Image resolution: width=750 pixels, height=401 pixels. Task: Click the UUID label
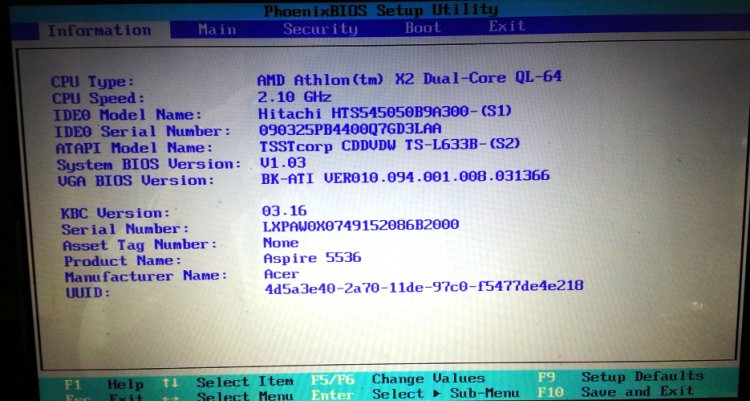[88, 292]
